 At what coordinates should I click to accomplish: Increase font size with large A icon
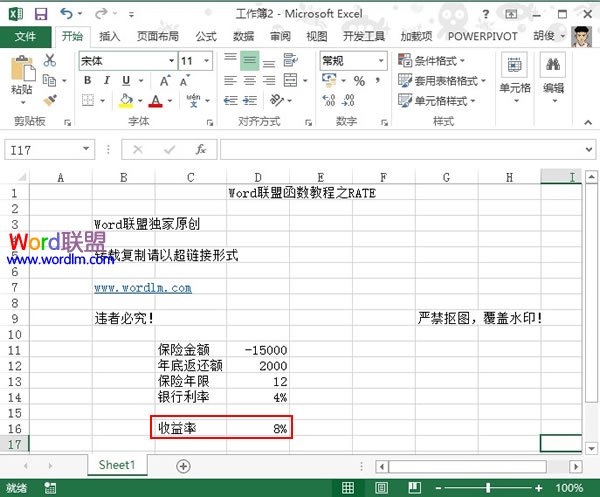tap(165, 81)
